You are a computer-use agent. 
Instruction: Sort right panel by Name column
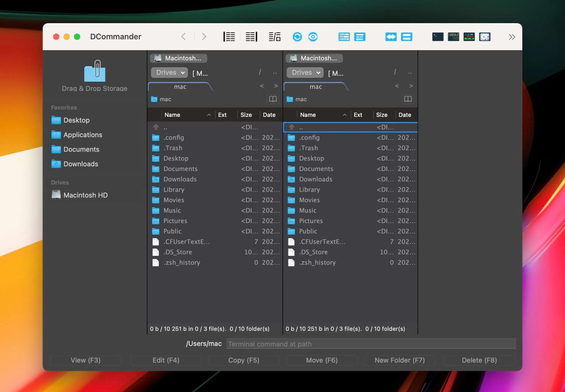click(x=308, y=115)
